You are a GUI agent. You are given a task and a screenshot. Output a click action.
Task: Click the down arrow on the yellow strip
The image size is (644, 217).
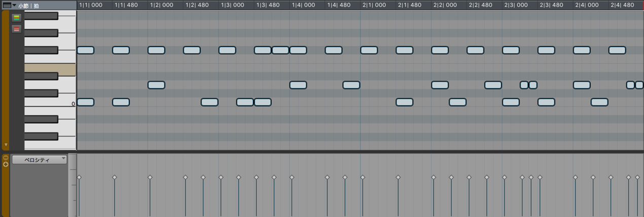(x=6, y=145)
